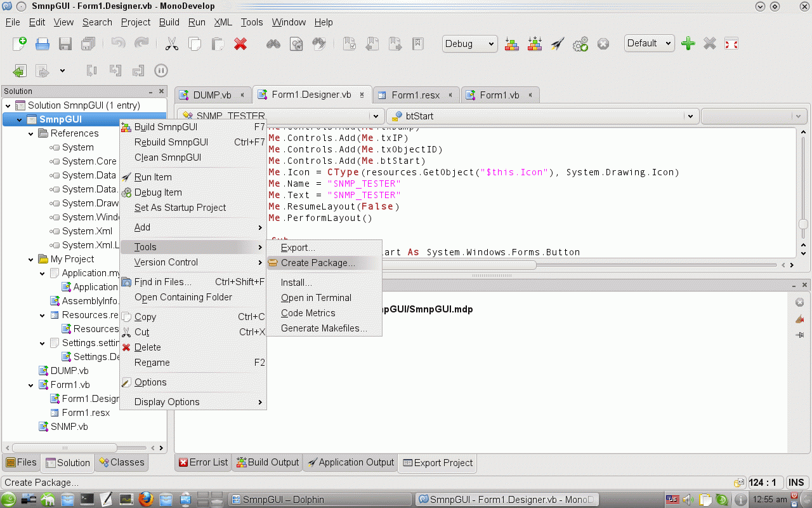The image size is (812, 508).
Task: Collapse the My Project folder node
Action: [31, 260]
